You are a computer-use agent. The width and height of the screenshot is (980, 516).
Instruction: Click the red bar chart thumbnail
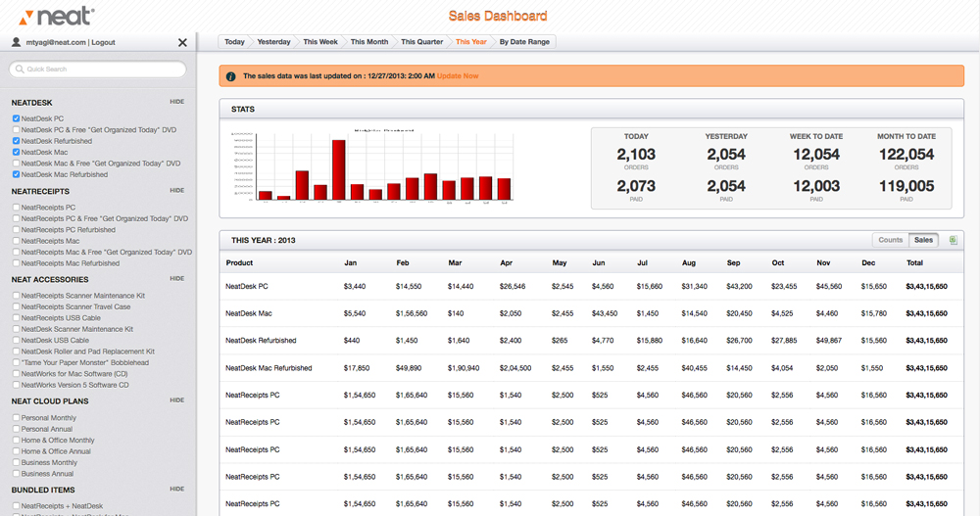point(371,164)
